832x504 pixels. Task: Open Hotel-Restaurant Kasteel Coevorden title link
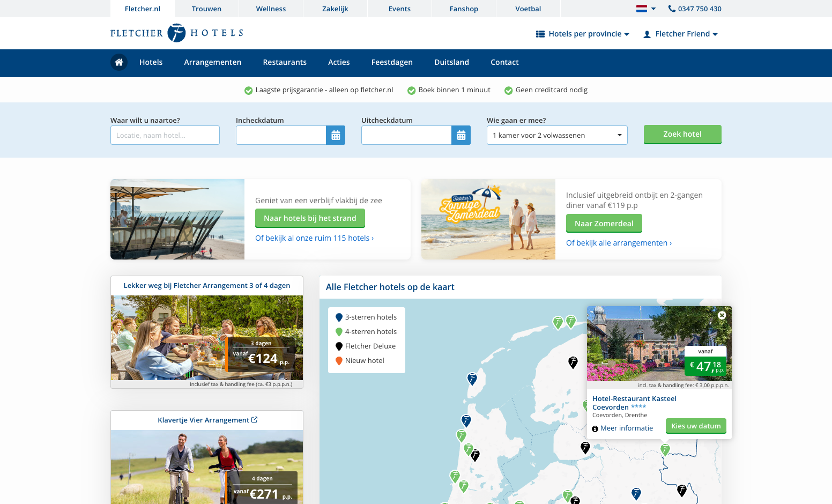pyautogui.click(x=634, y=403)
